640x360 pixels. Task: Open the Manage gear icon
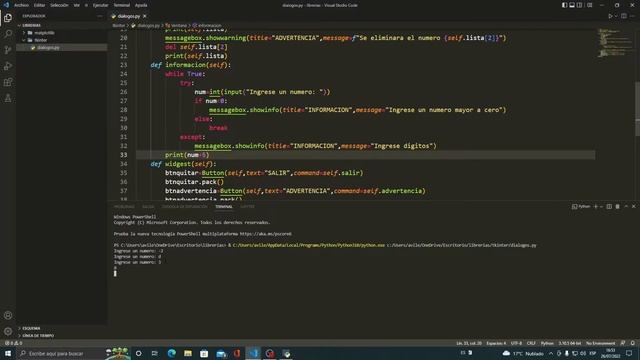[x=8, y=331]
